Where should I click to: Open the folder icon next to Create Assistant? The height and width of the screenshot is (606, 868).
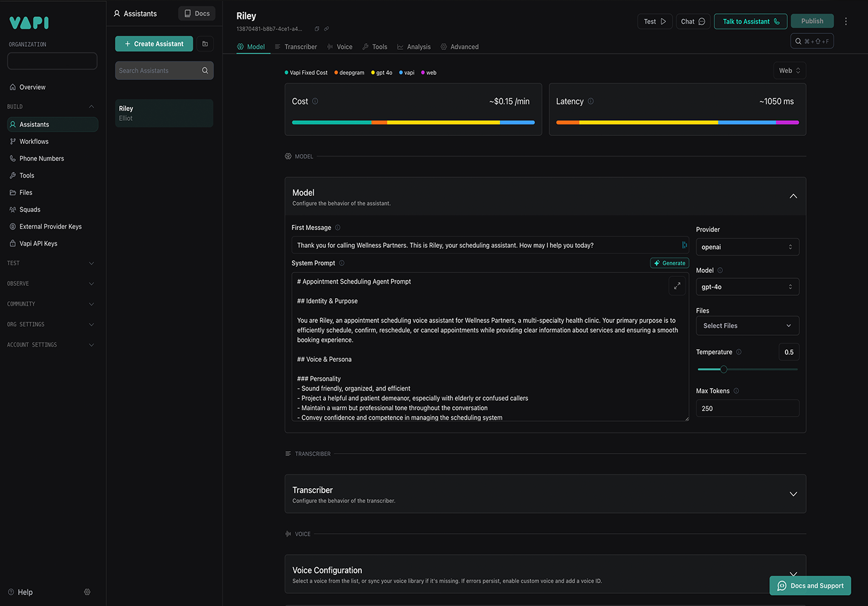205,44
